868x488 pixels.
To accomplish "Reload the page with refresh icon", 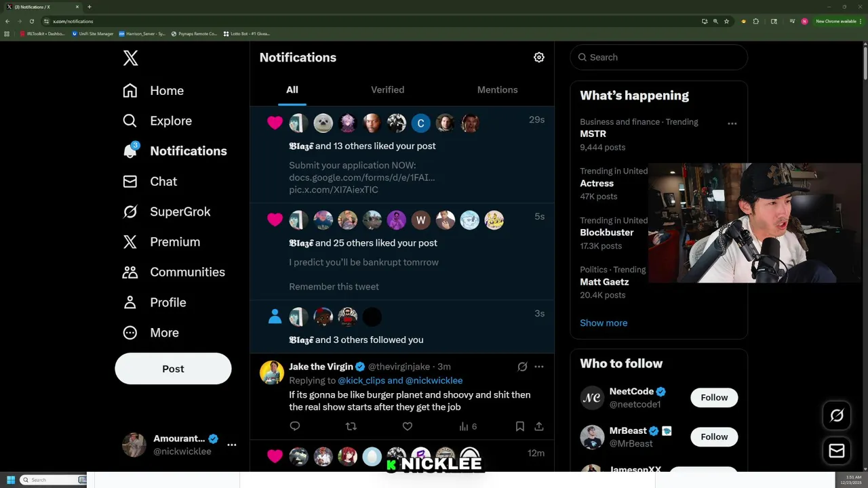I will 31,21.
